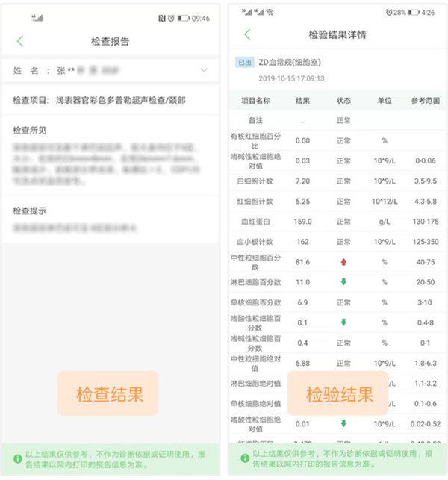
Task: Tap the red up arrow for 中性粒细胞百分数
Action: 343,262
